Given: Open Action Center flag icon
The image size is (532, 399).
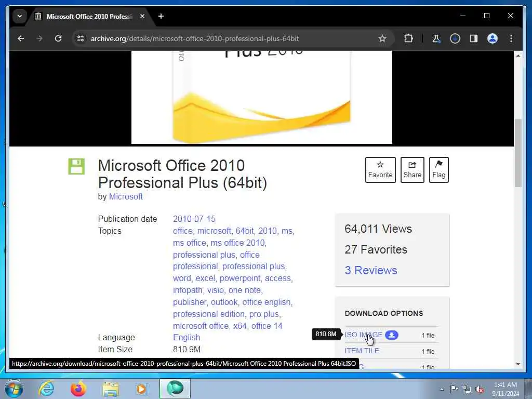Looking at the screenshot, I should coord(454,389).
